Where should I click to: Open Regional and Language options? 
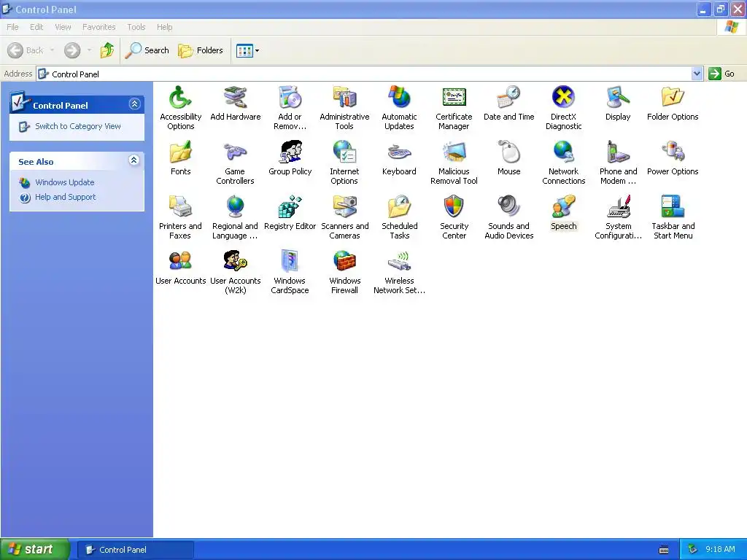[236, 217]
